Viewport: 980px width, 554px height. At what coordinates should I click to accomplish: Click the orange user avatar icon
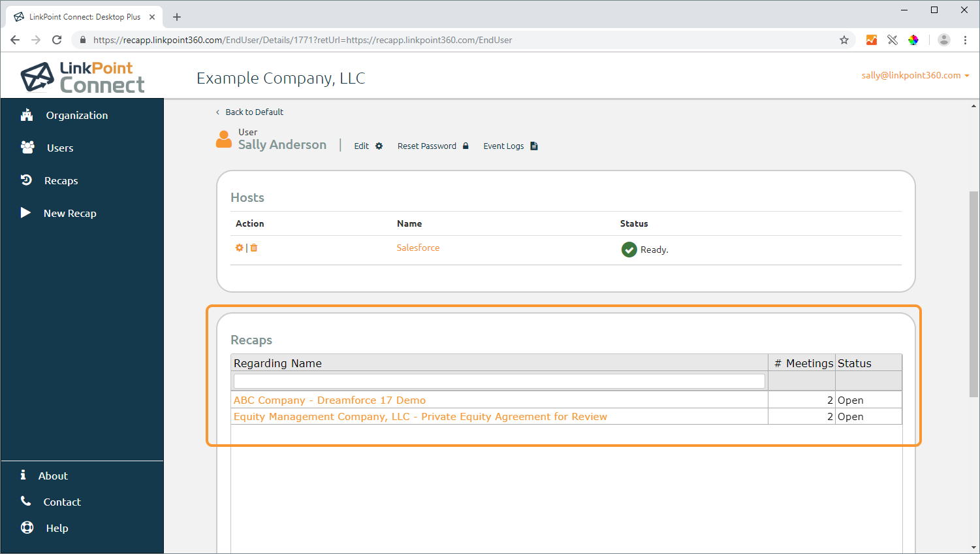[224, 139]
